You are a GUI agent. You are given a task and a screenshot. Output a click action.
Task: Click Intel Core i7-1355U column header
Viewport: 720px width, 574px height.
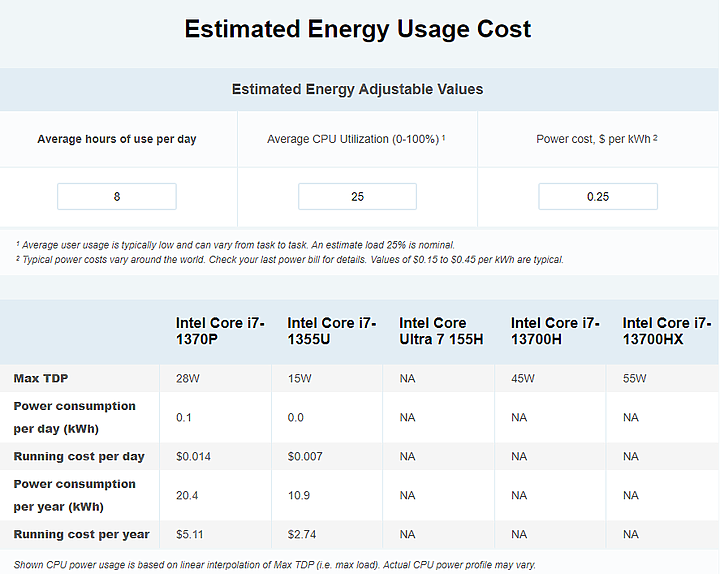[332, 331]
